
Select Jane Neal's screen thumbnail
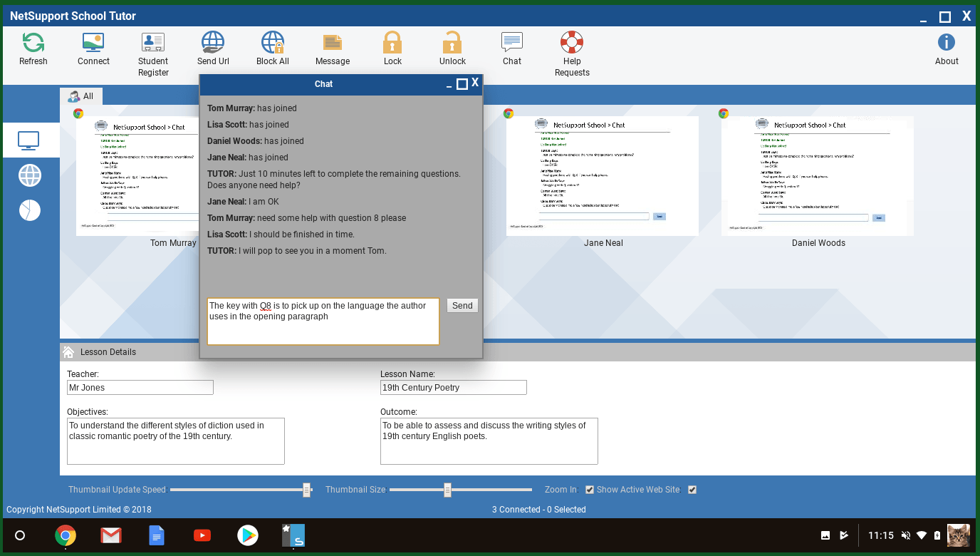pyautogui.click(x=603, y=176)
